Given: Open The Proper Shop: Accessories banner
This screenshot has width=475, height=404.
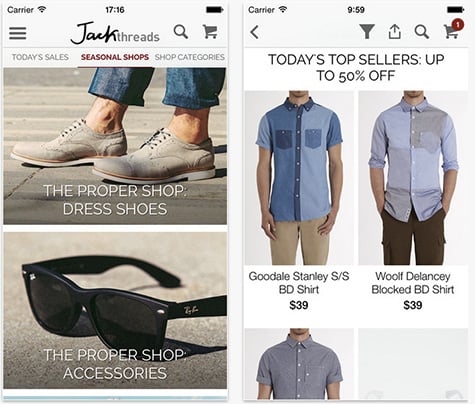Looking at the screenshot, I should point(115,310).
